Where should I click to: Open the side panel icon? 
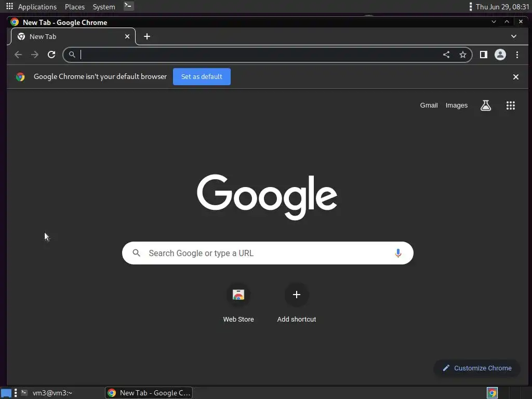[484, 55]
